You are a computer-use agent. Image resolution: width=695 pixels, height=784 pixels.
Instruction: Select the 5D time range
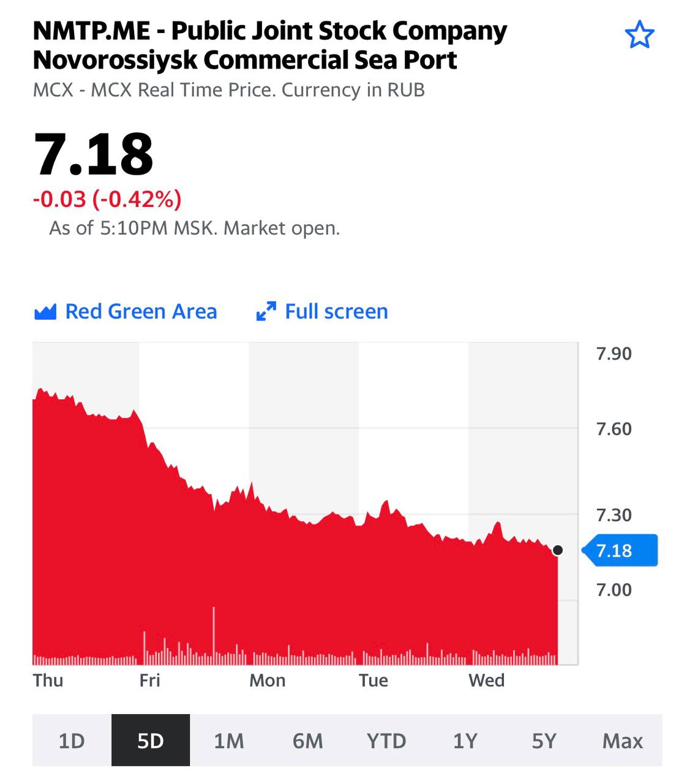pyautogui.click(x=151, y=741)
